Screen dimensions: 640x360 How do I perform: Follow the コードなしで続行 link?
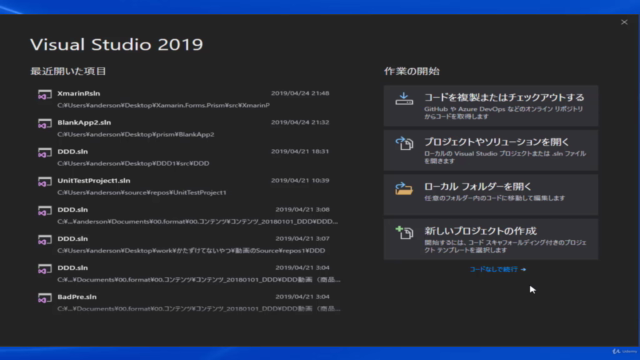pos(498,269)
